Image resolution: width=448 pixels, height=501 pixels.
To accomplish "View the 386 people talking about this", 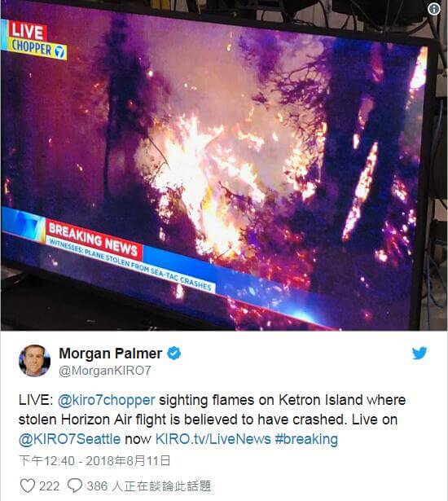I will tap(149, 486).
